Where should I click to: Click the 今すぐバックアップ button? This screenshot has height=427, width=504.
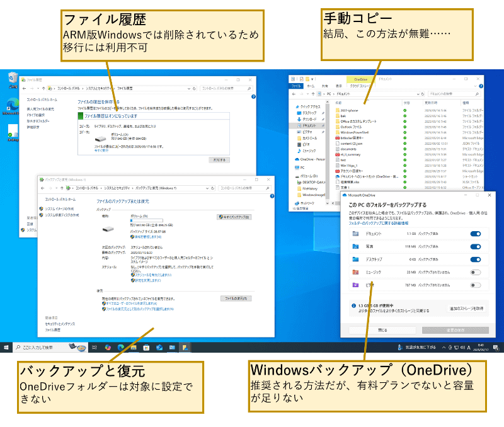click(234, 217)
